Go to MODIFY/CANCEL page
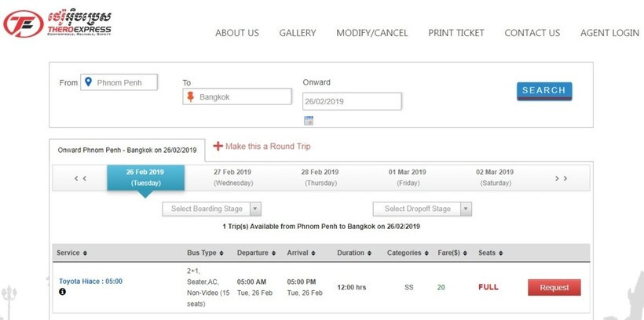Image resolution: width=644 pixels, height=320 pixels. coord(371,33)
